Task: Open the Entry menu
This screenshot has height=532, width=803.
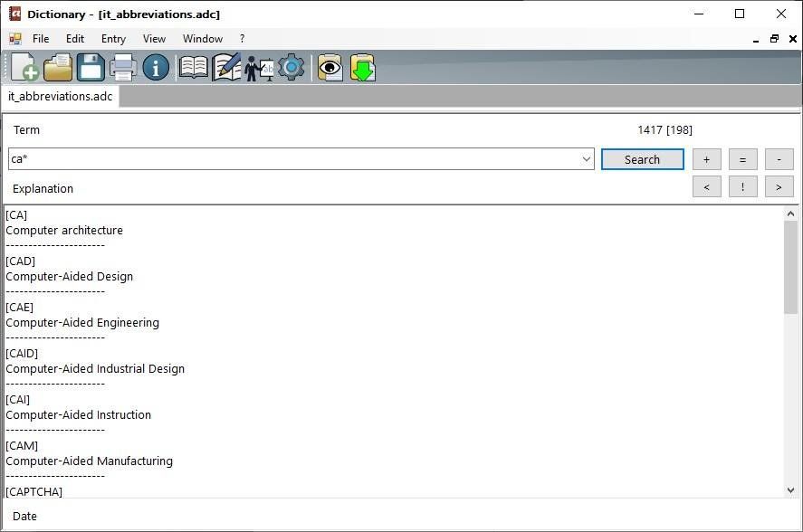Action: point(112,38)
